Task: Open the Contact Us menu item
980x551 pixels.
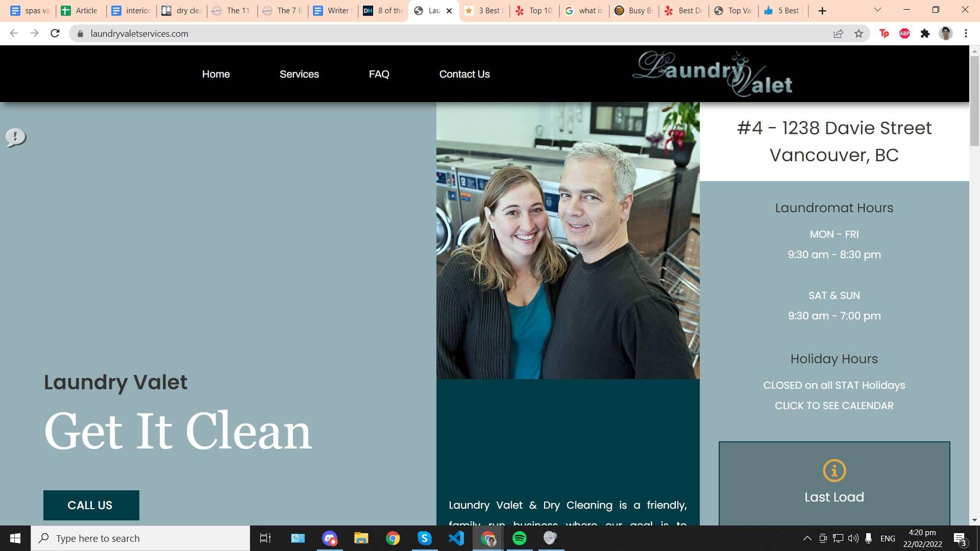Action: click(464, 74)
